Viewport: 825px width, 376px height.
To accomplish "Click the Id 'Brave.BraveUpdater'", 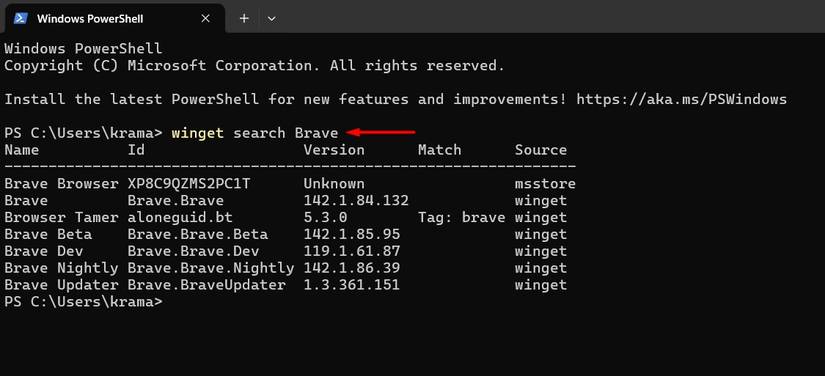I will (x=206, y=285).
